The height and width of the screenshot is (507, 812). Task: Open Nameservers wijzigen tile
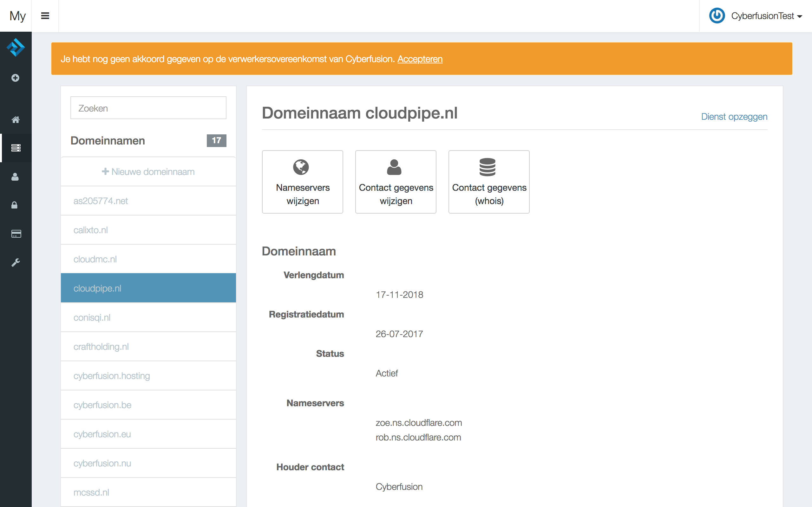302,181
